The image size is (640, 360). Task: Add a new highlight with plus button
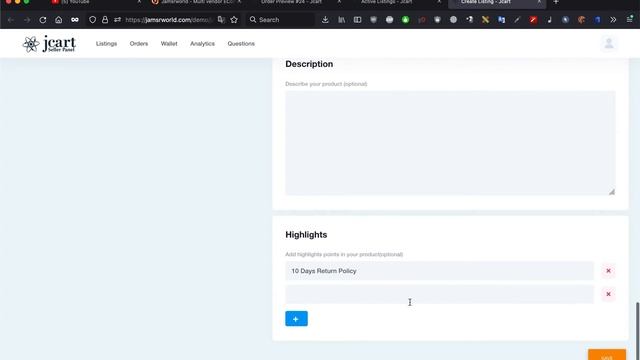(296, 319)
